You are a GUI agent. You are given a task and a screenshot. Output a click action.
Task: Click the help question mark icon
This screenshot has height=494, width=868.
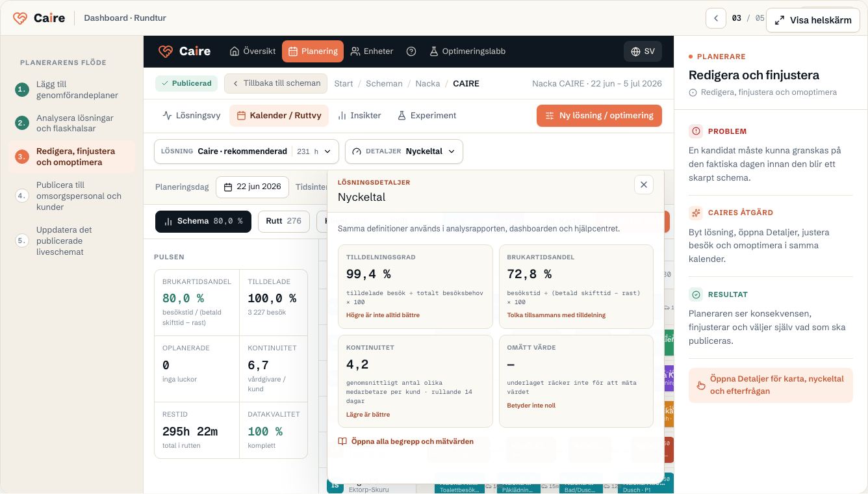pos(411,51)
